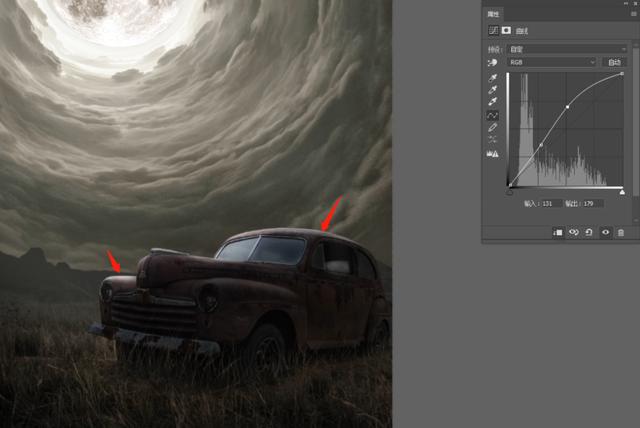
Task: Click the smooth curve values icon
Action: [493, 140]
